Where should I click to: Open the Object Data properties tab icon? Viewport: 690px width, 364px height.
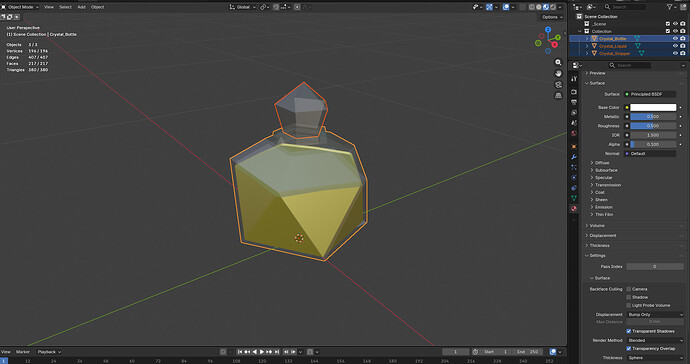(574, 199)
